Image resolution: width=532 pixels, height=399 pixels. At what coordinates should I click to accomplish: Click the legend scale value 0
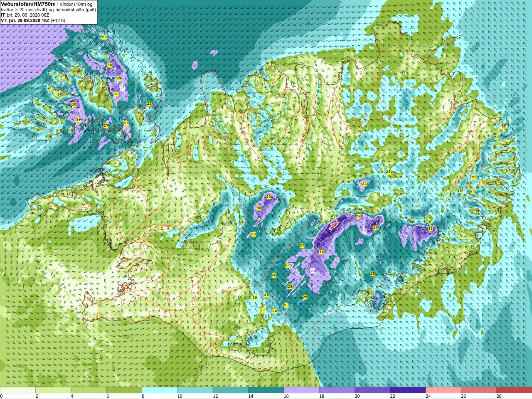point(2,396)
